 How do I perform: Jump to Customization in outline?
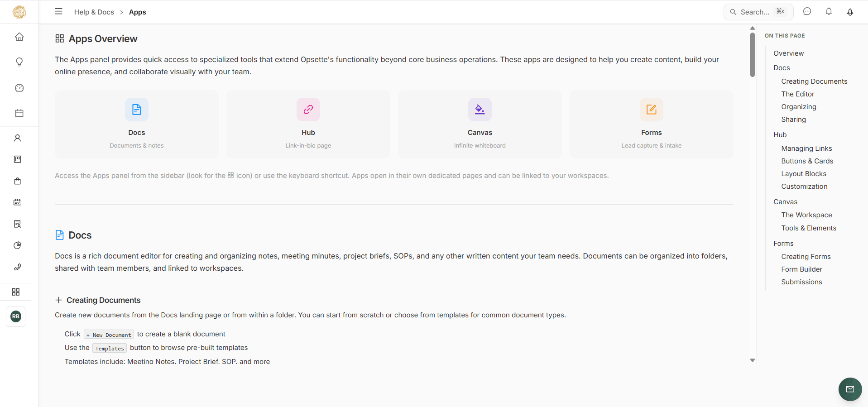pyautogui.click(x=804, y=187)
